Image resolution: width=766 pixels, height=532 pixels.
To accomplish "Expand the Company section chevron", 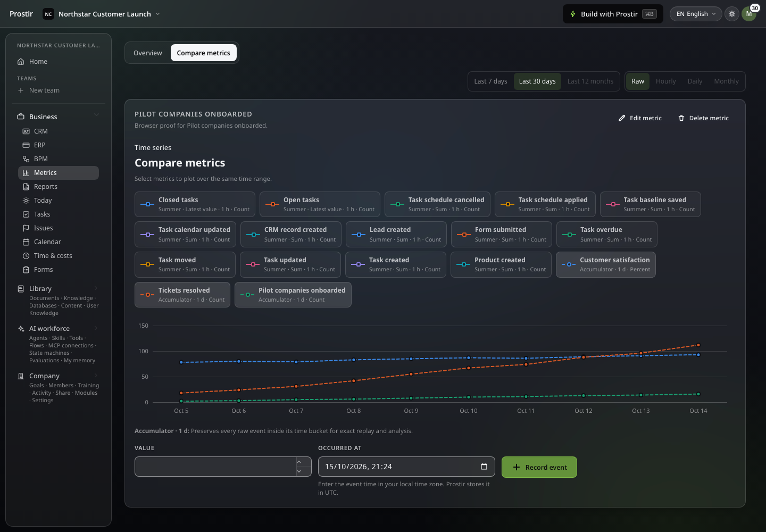I will pyautogui.click(x=96, y=376).
